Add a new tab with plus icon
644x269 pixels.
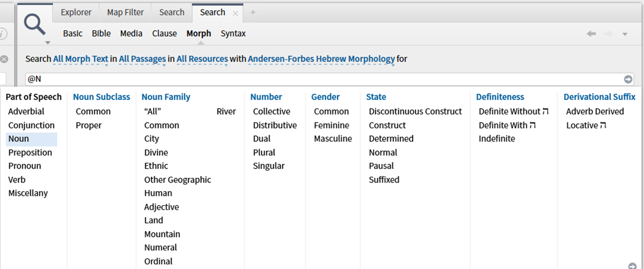(x=252, y=12)
